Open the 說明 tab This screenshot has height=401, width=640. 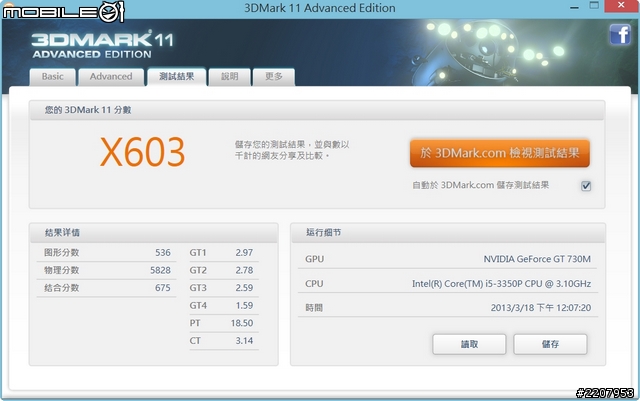pyautogui.click(x=229, y=77)
